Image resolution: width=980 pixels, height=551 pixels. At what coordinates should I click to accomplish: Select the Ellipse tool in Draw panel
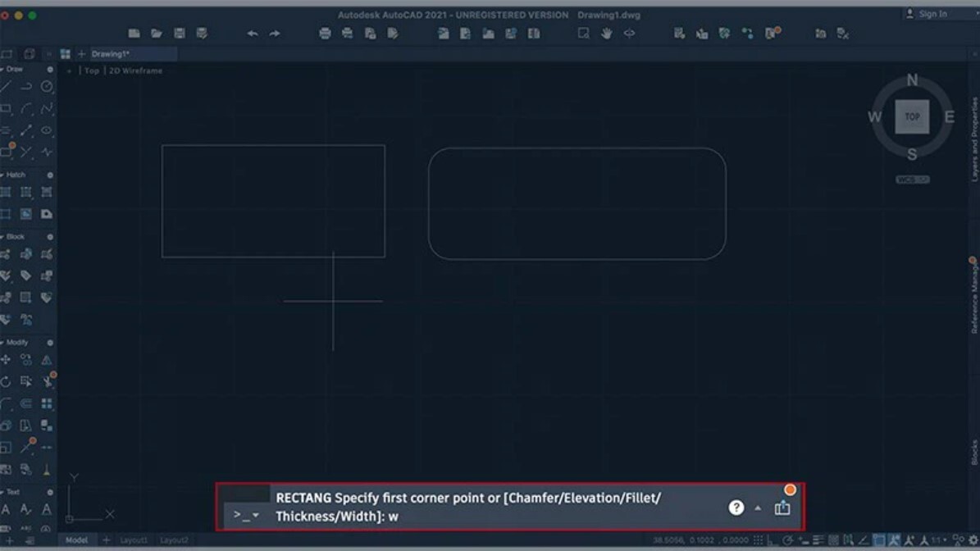point(47,130)
